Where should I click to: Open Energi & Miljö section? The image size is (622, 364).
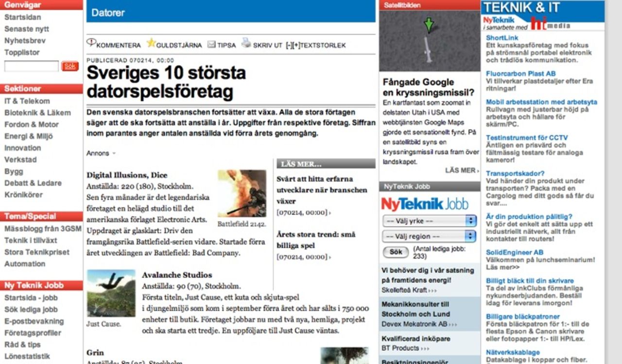point(29,136)
